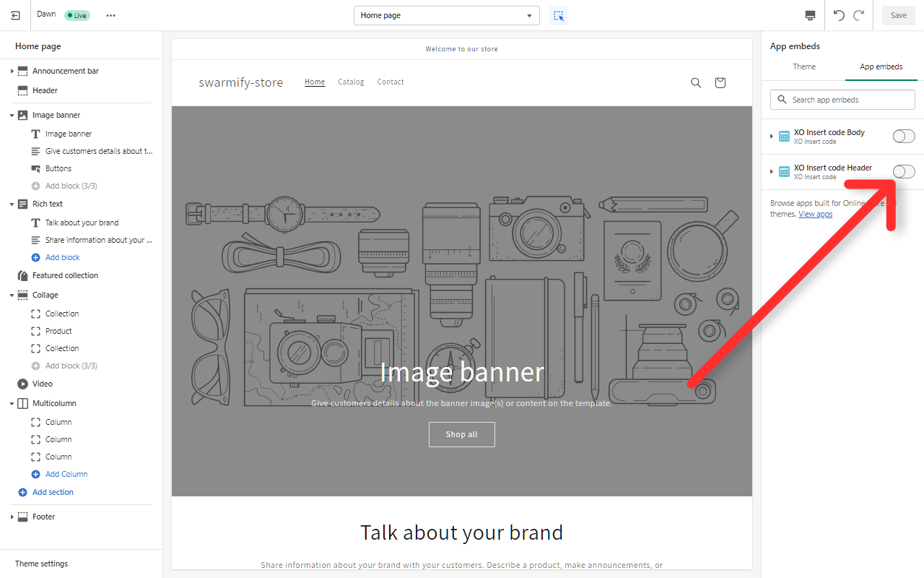The height and width of the screenshot is (578, 924).
Task: Click the Featured collection bag icon
Action: click(x=22, y=275)
